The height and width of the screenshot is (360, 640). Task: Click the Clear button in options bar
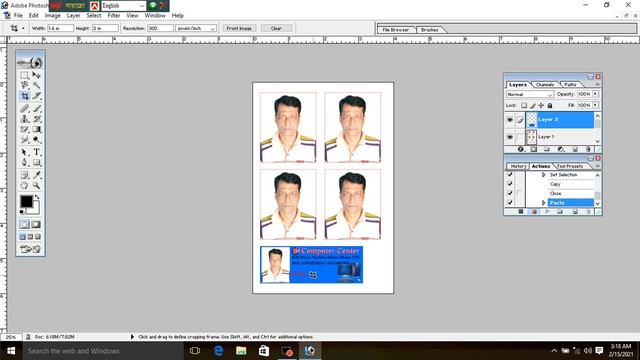(276, 28)
